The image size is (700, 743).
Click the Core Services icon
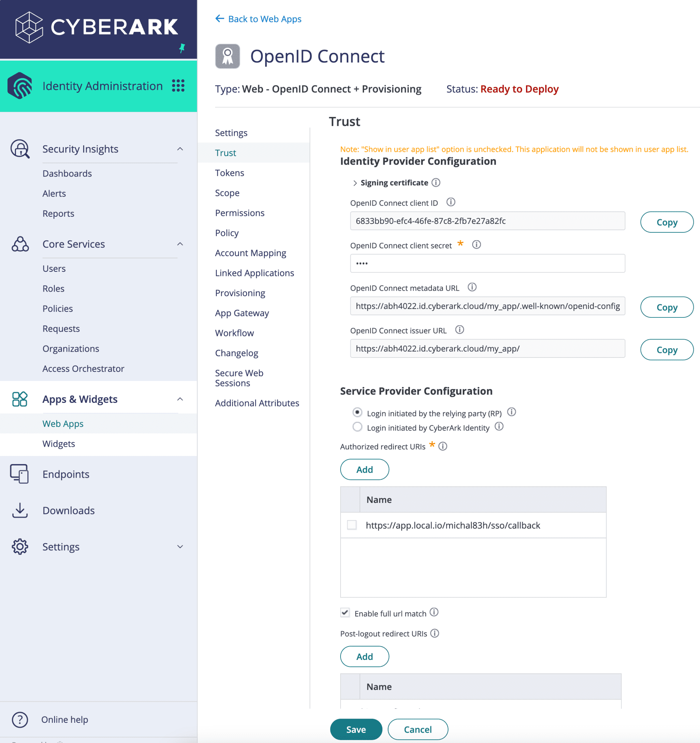click(x=20, y=244)
